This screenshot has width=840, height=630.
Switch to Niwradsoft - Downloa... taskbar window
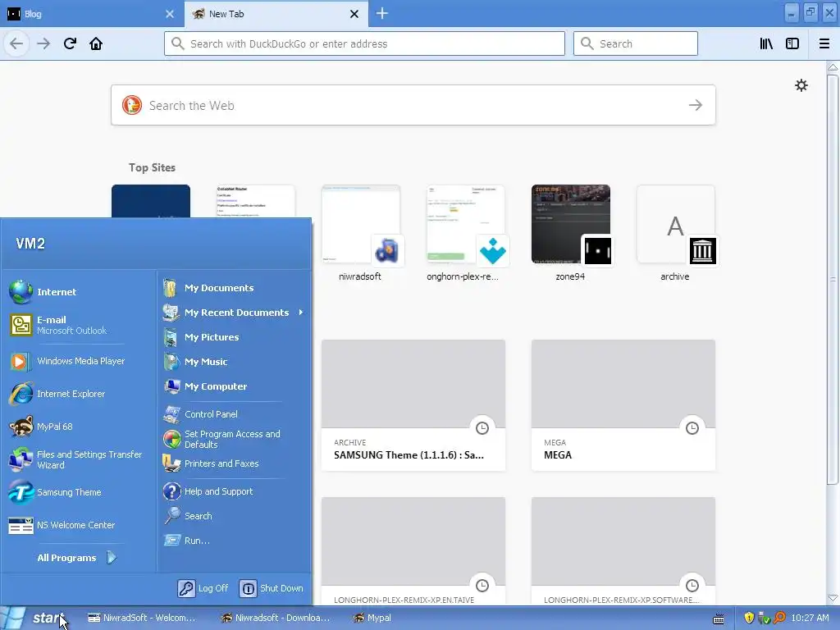click(x=276, y=618)
